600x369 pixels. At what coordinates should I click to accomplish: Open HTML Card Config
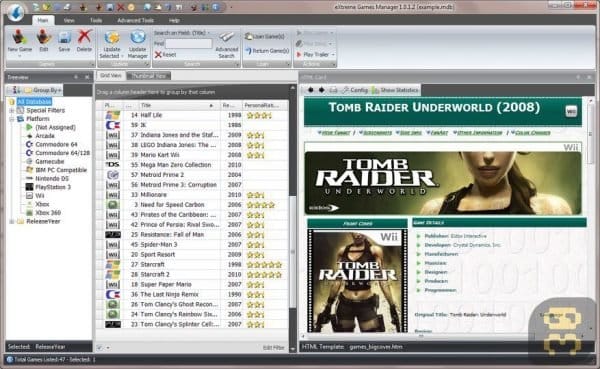355,90
